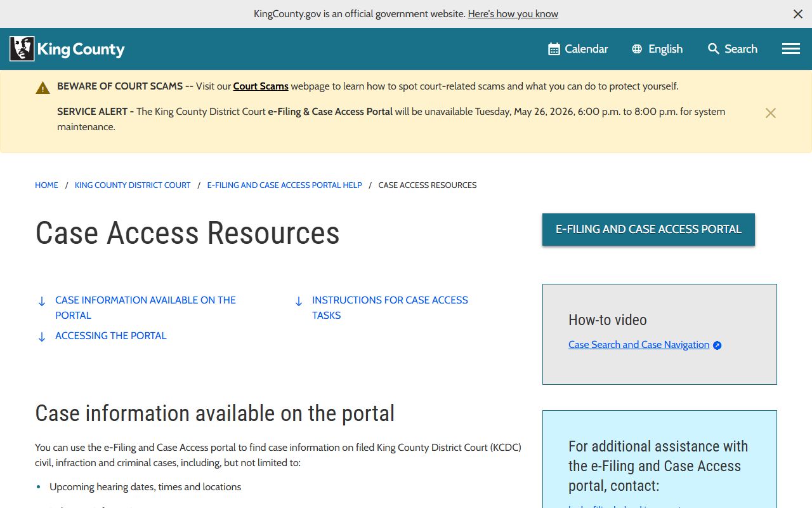This screenshot has width=812, height=508.
Task: Click external link icon next to Case Search
Action: tap(717, 345)
